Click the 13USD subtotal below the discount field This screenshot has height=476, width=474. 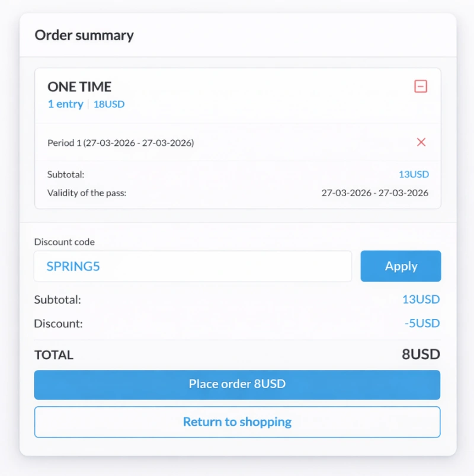pyautogui.click(x=421, y=299)
